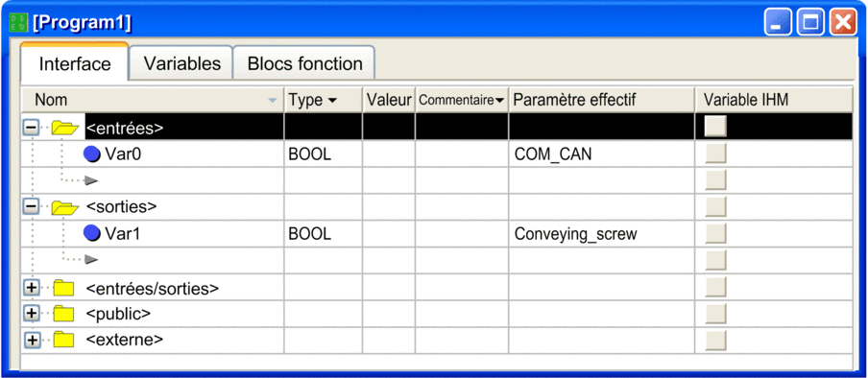
Task: Click the Conveying_screw effective parameter cell
Action: (x=602, y=233)
